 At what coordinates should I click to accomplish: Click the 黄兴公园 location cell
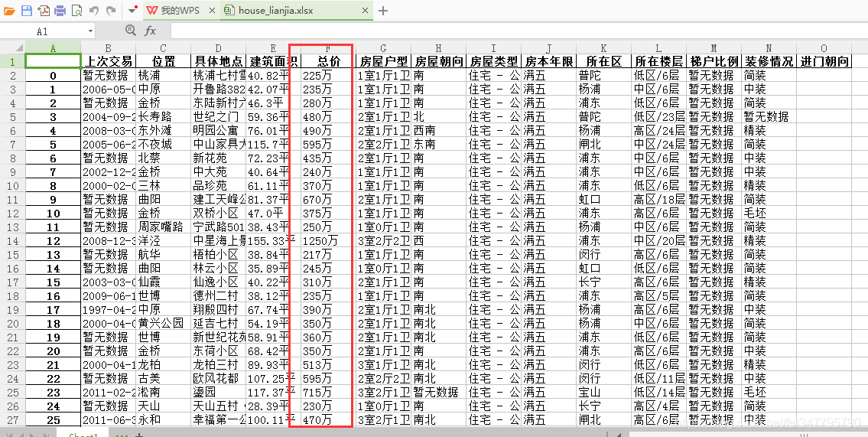(x=164, y=323)
